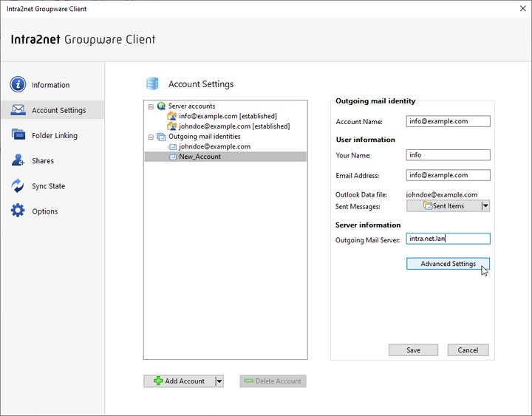Open the Sent Messages dropdown arrow
The width and height of the screenshot is (532, 416).
tap(485, 205)
